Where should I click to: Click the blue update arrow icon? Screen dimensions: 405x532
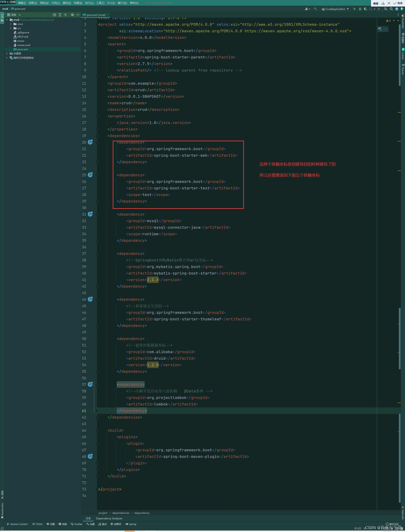(397, 9)
